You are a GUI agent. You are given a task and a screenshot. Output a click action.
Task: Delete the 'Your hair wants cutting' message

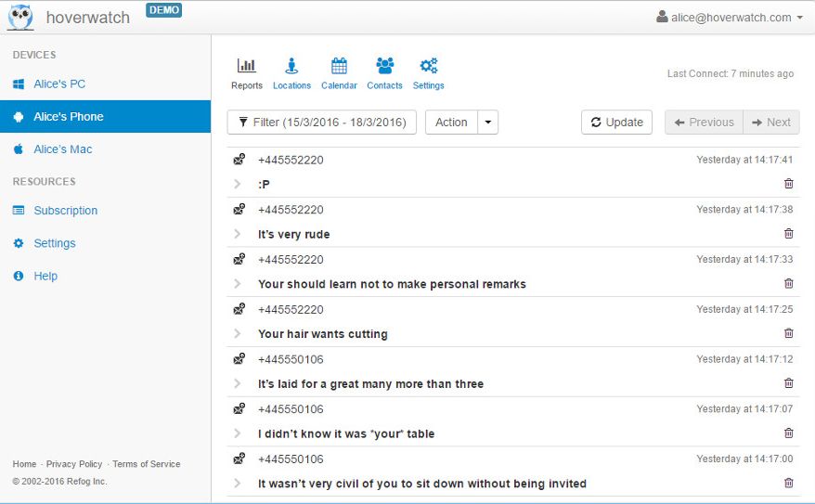pos(788,333)
